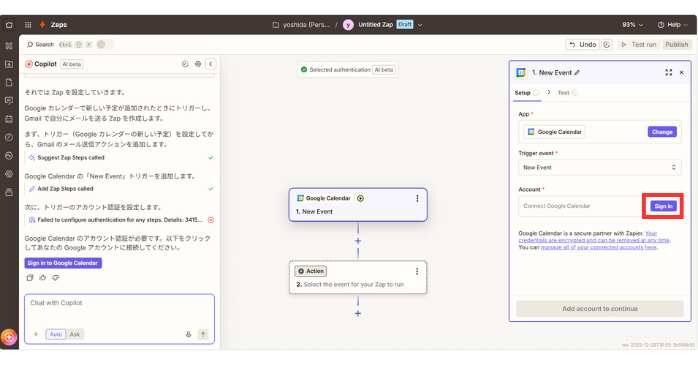Viewport: 698px width, 365px height.
Task: Expand the Suggest Zap Steps called row
Action: (x=119, y=158)
